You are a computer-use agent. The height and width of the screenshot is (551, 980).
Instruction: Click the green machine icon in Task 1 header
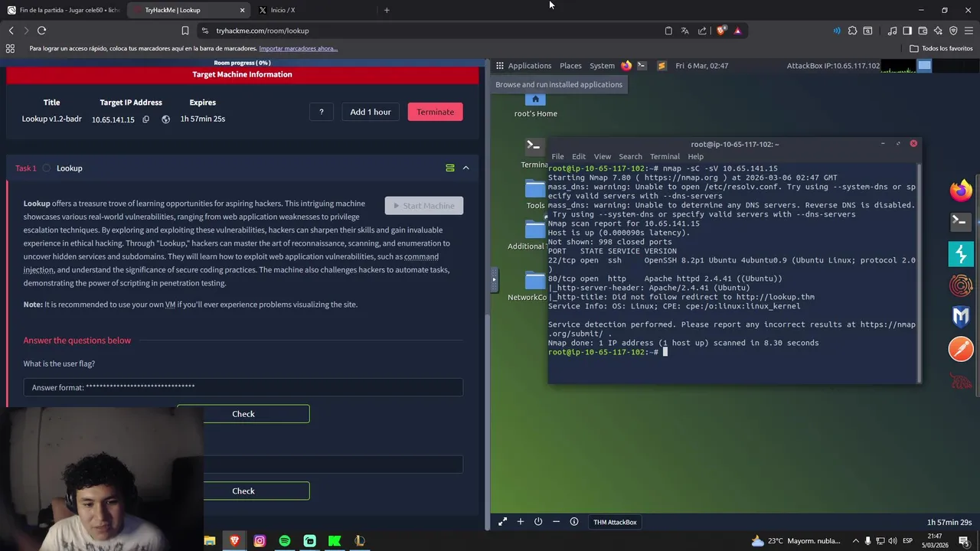click(x=450, y=168)
